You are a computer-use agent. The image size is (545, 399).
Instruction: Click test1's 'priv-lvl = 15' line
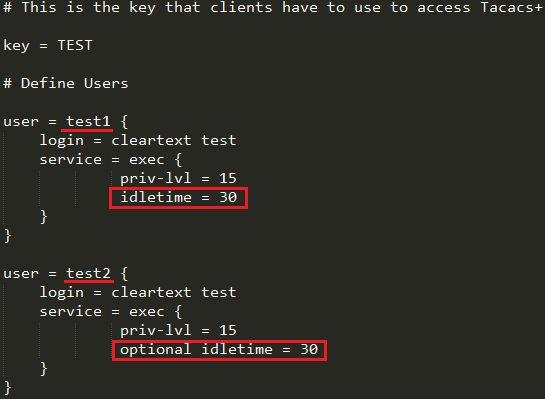click(x=178, y=179)
